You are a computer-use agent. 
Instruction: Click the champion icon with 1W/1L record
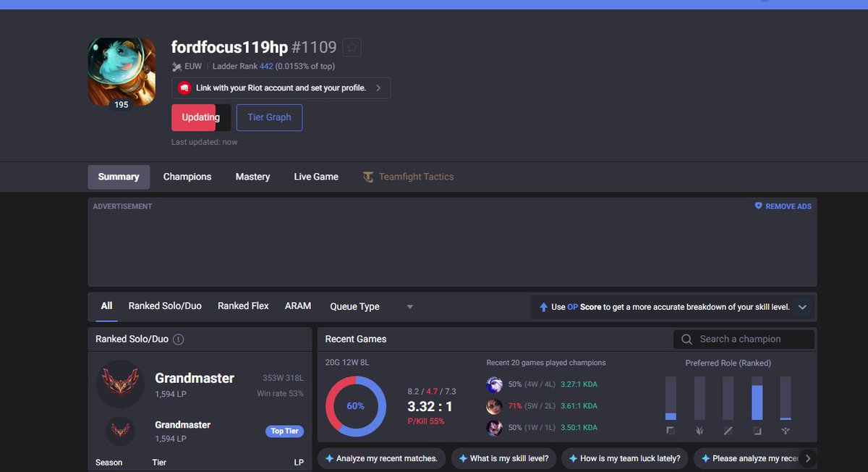point(494,428)
